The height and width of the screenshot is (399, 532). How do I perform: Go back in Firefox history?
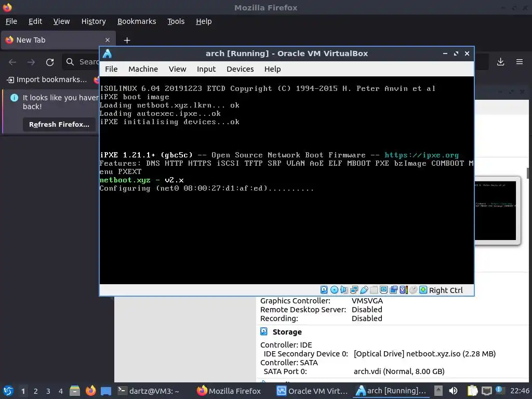[12, 62]
